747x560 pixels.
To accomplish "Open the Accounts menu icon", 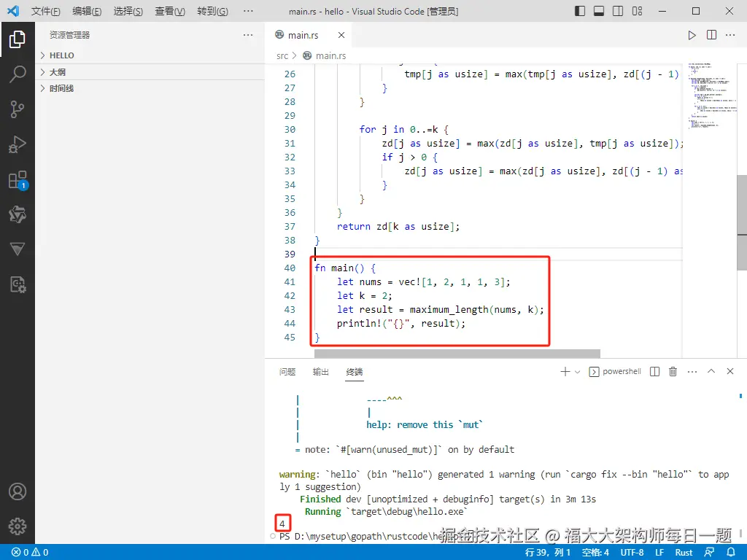I will pyautogui.click(x=18, y=491).
